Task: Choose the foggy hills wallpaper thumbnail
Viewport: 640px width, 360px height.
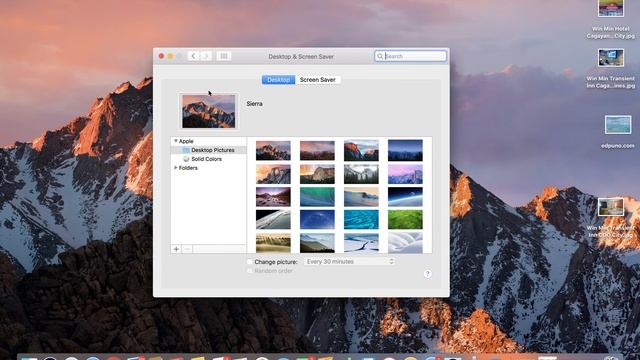Action: click(317, 243)
